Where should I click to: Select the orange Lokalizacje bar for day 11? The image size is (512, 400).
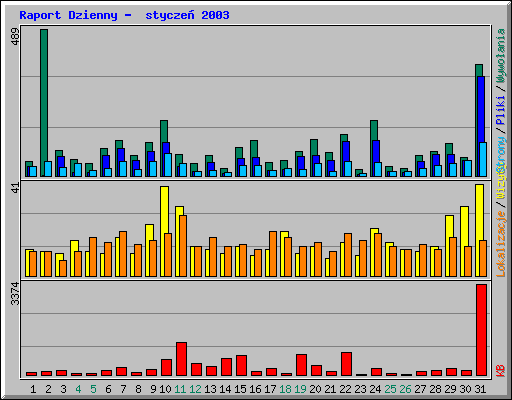coord(183,246)
